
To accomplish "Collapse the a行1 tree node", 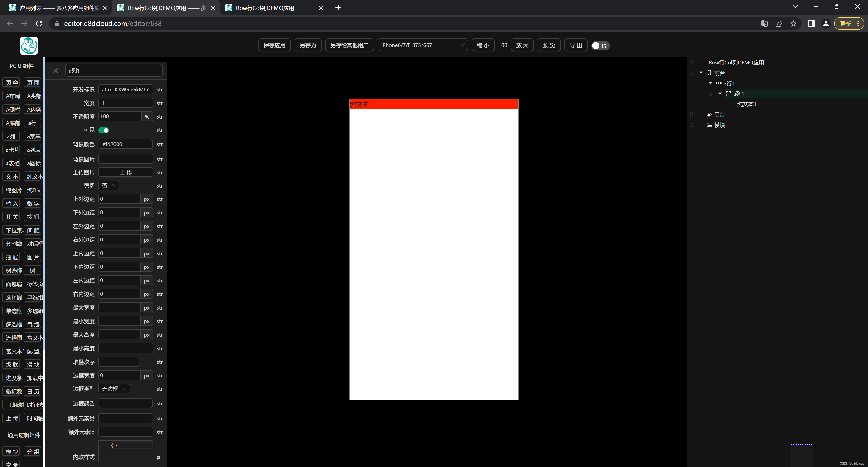I will (x=710, y=83).
